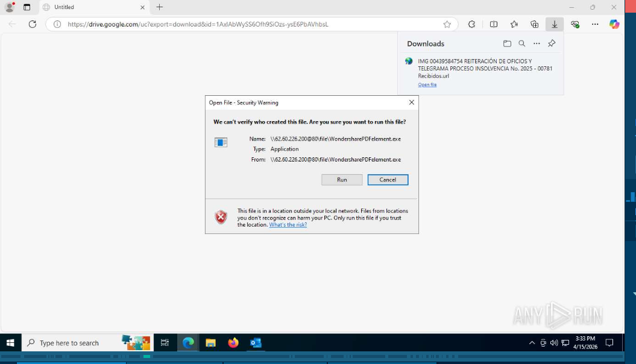Launch Firefox from taskbar
Screen dimensions: 636x364
coord(233,343)
